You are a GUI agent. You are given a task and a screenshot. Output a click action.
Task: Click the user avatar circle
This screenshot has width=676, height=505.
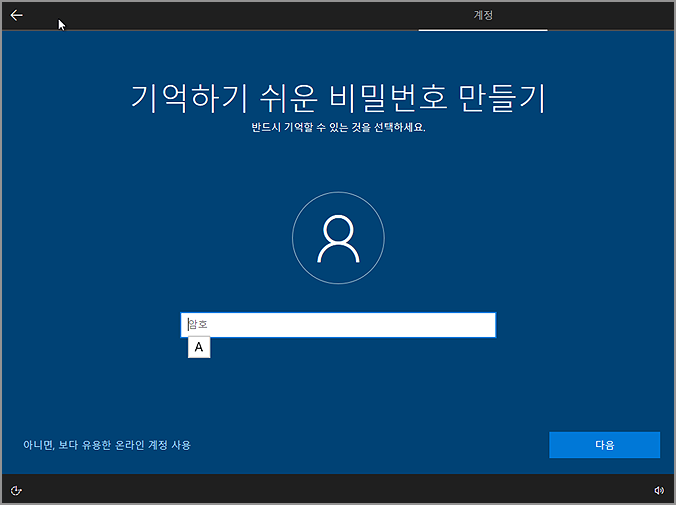pos(338,238)
